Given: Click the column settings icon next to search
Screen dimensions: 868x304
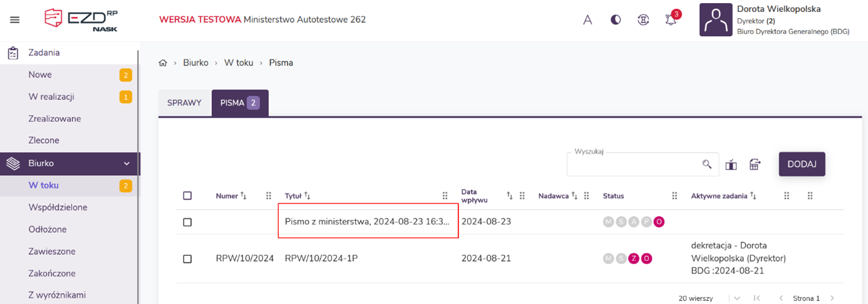Looking at the screenshot, I should click(731, 165).
